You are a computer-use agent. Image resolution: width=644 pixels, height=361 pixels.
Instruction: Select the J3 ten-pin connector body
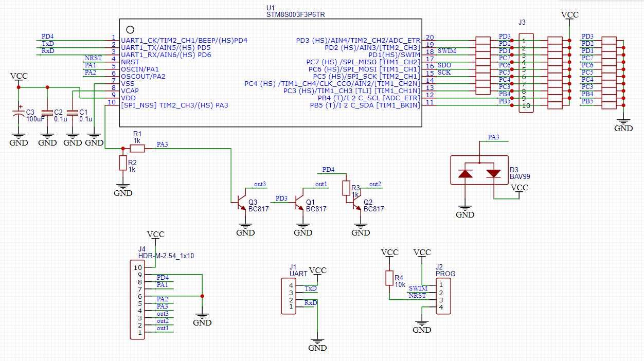(x=526, y=73)
